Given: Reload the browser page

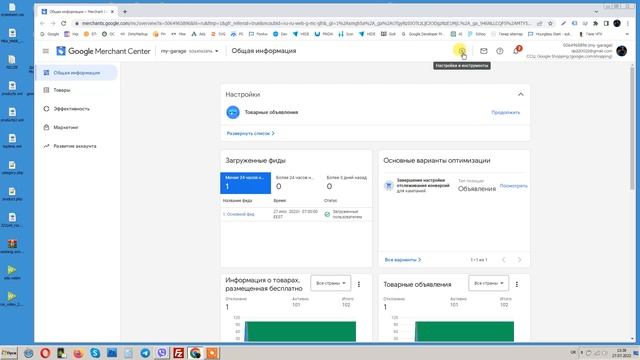Looking at the screenshot, I should pos(64,23).
